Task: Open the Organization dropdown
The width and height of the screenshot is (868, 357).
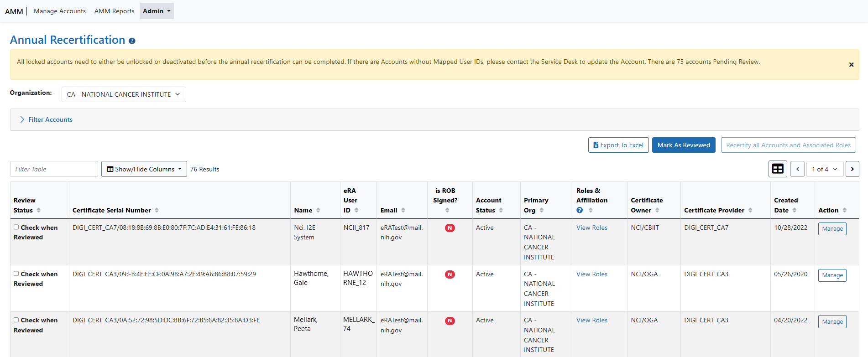Action: point(124,94)
